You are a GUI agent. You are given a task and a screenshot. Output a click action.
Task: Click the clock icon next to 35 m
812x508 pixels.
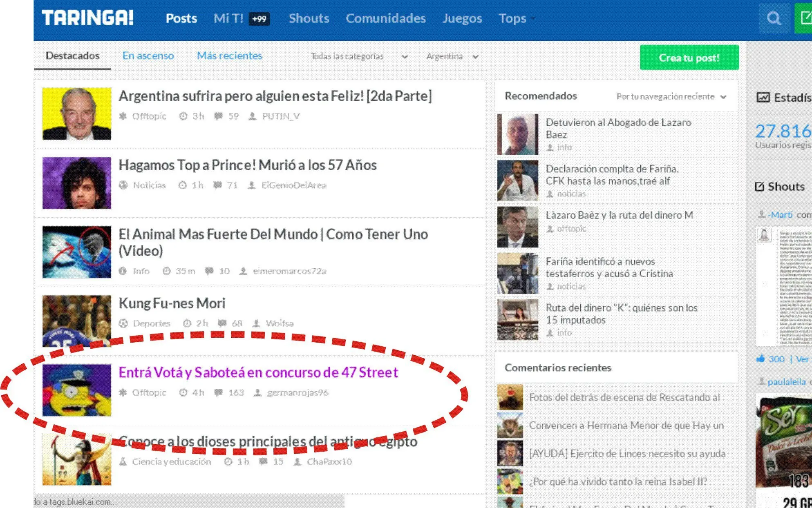point(166,271)
